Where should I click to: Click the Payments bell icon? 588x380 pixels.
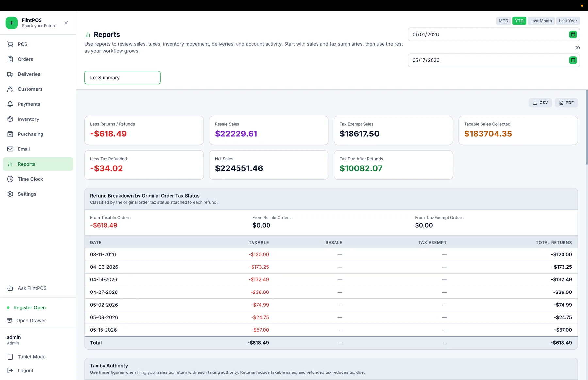(x=10, y=104)
